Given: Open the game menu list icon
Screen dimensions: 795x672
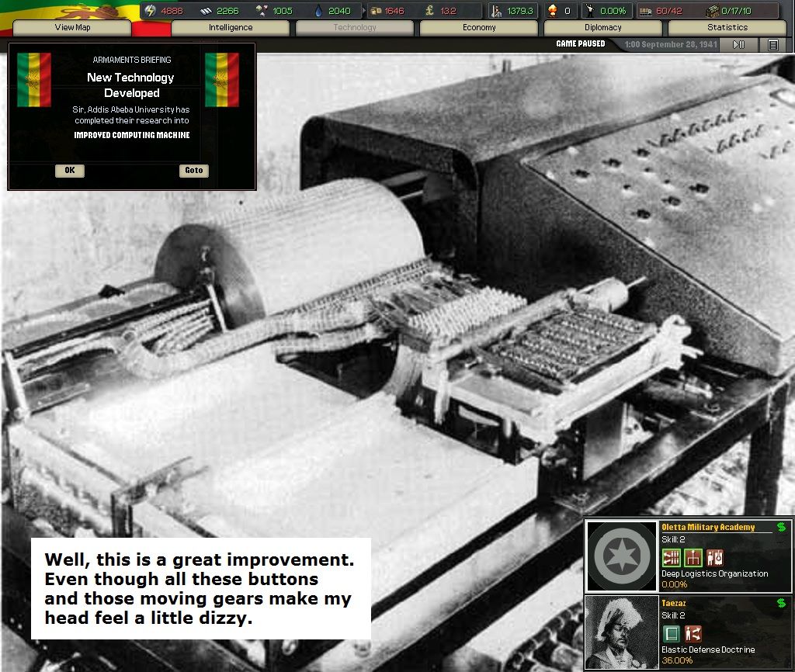Looking at the screenshot, I should (773, 45).
